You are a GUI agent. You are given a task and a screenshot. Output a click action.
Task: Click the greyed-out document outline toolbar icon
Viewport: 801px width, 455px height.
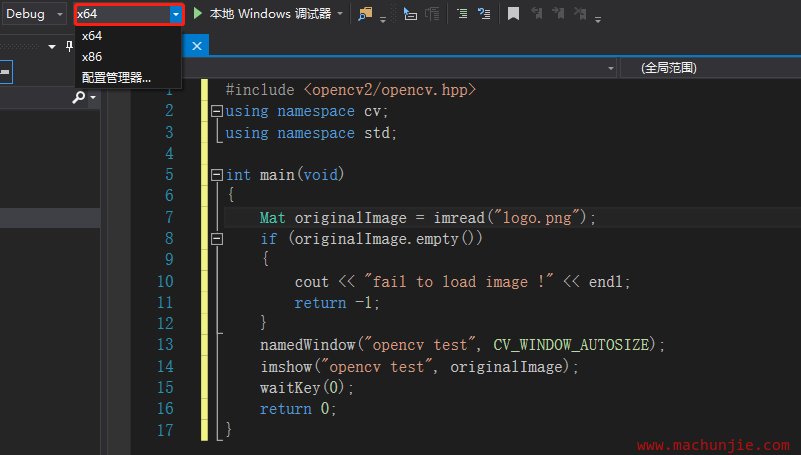pos(432,14)
